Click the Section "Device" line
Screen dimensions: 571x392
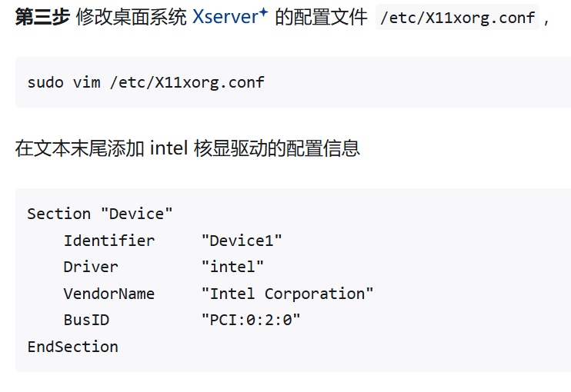99,214
